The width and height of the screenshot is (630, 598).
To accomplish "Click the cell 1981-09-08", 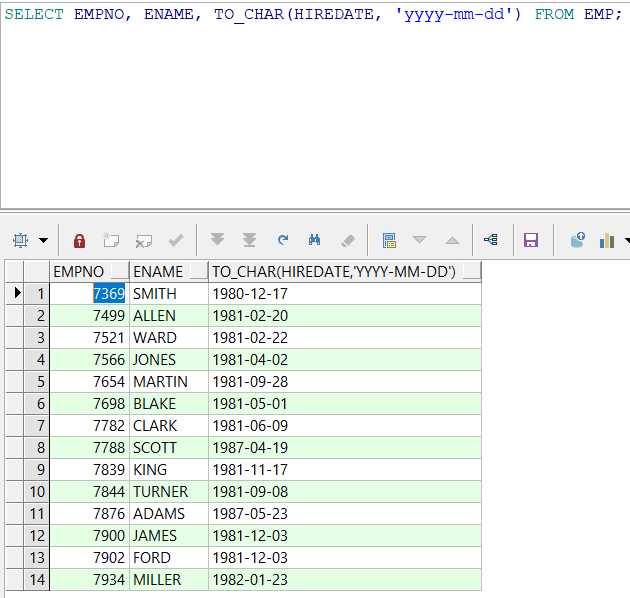I will (x=345, y=492).
